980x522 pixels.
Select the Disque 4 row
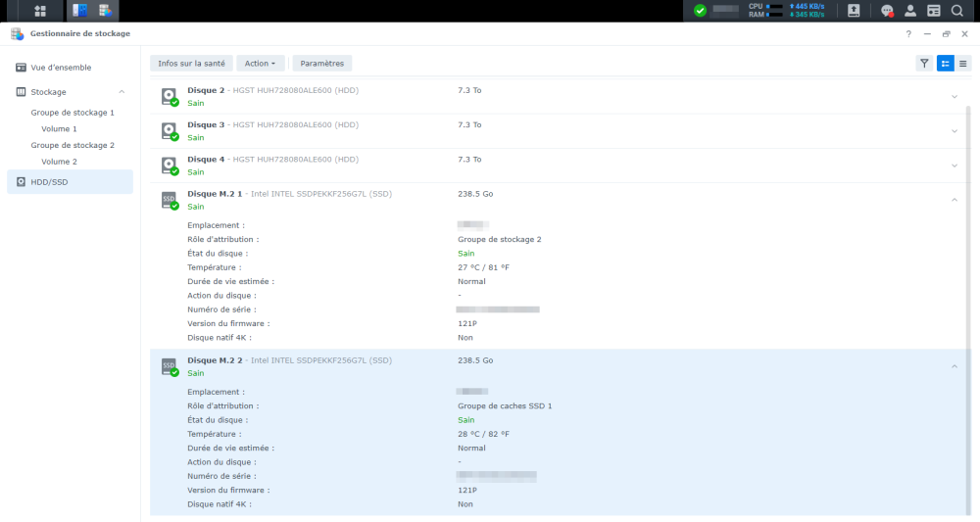[x=549, y=166]
